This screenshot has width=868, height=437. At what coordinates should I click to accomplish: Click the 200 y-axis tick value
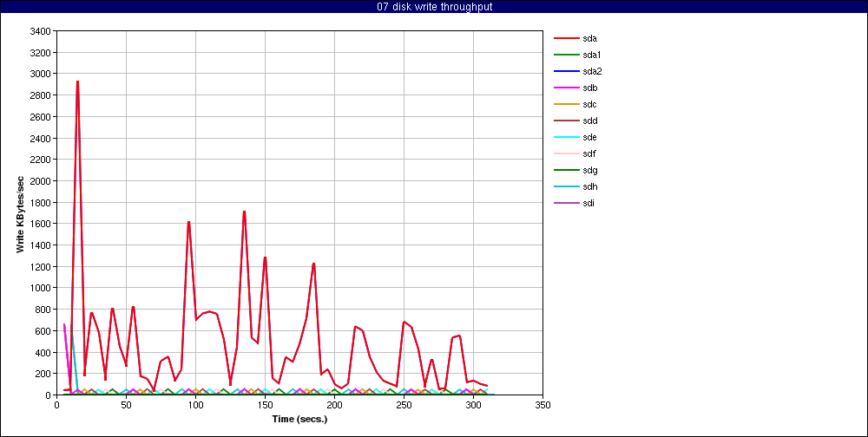click(x=44, y=374)
